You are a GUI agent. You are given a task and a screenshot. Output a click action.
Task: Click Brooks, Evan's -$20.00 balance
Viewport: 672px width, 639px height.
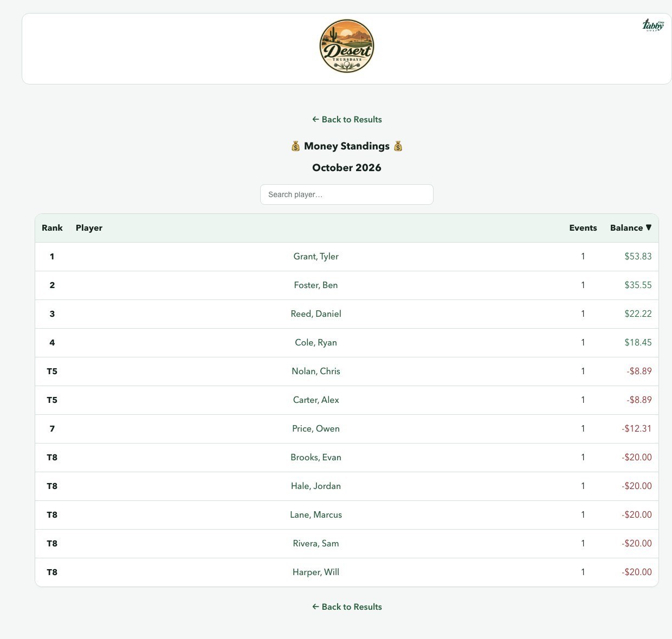click(637, 458)
